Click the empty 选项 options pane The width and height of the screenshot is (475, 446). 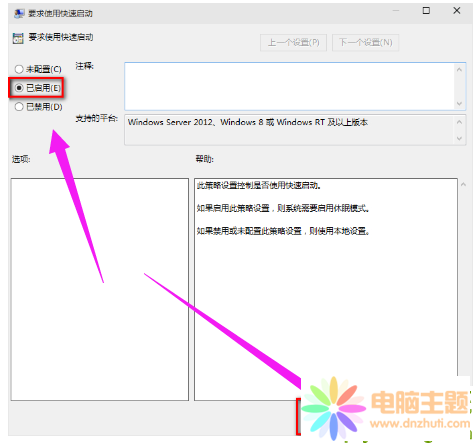click(x=100, y=289)
